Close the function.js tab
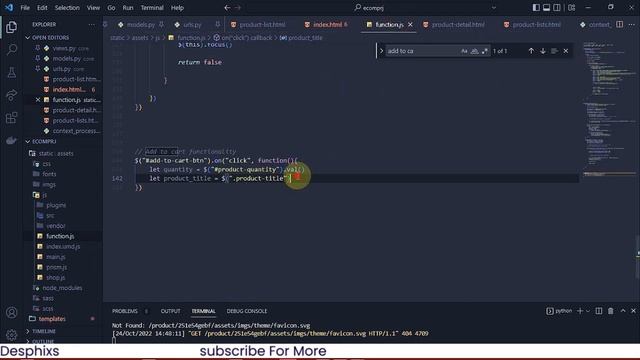The image size is (640, 360). [410, 24]
